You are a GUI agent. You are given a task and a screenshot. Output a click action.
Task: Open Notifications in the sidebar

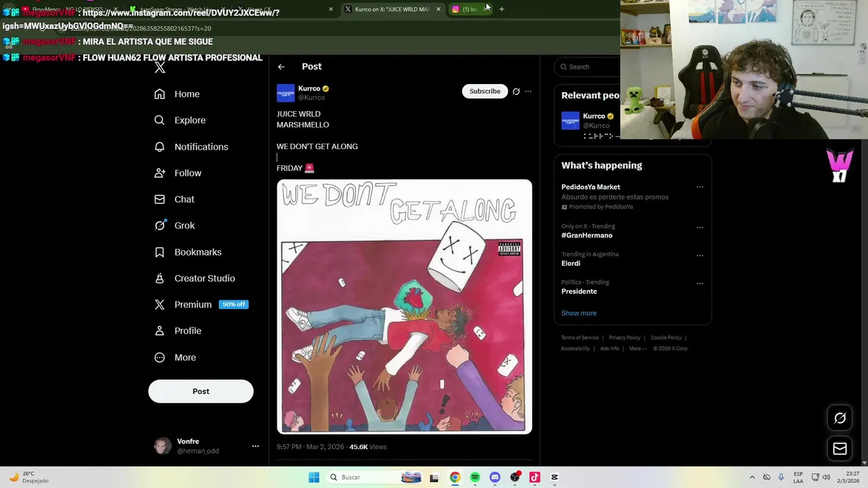191,146
